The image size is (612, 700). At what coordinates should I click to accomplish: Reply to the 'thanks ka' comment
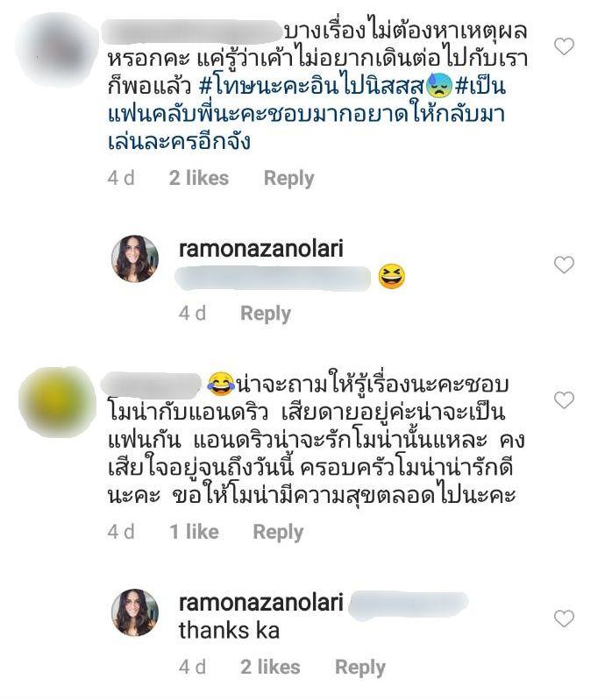(x=360, y=668)
